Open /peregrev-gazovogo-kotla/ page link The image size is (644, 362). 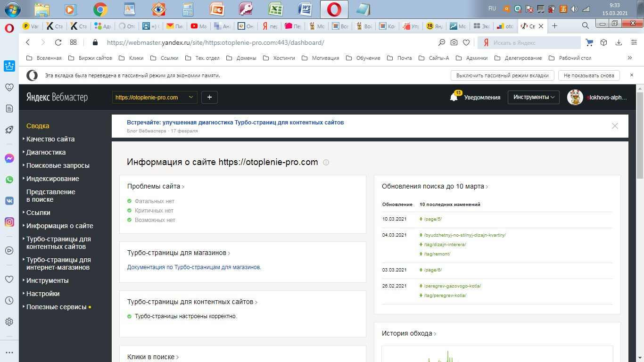click(x=453, y=286)
